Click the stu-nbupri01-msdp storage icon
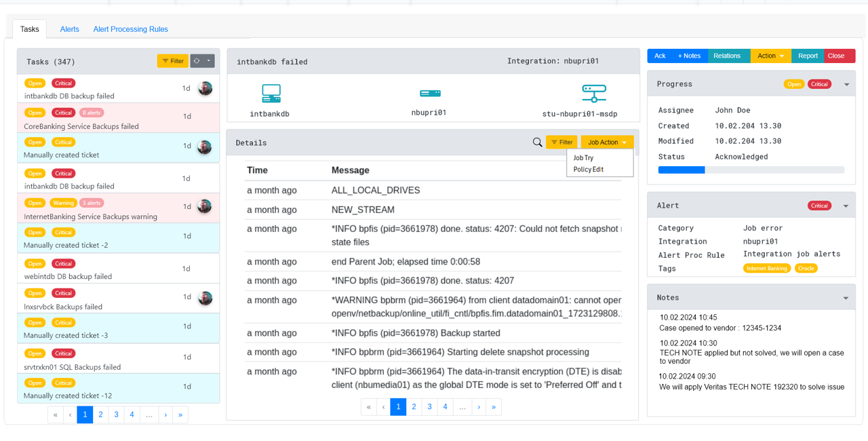Screen dimensions: 868x441 click(x=593, y=93)
